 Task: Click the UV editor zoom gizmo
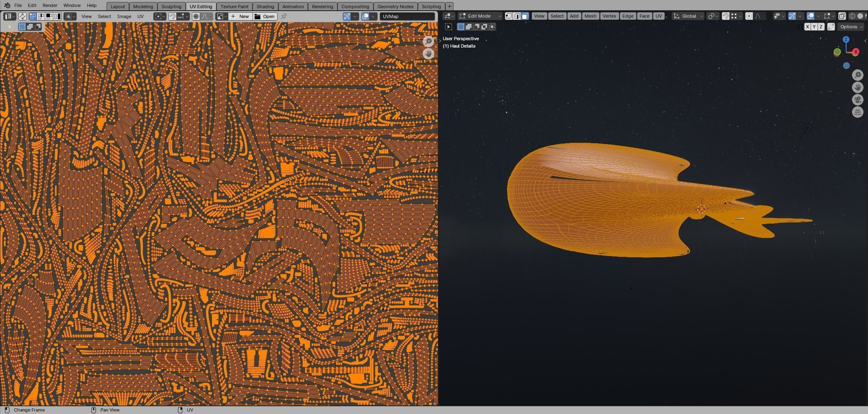[x=428, y=41]
